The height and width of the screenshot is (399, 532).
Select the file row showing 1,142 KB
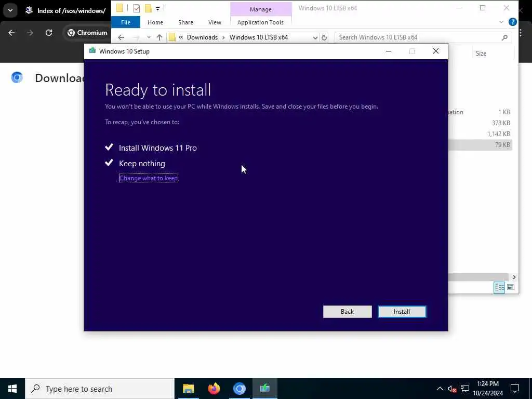click(x=480, y=134)
